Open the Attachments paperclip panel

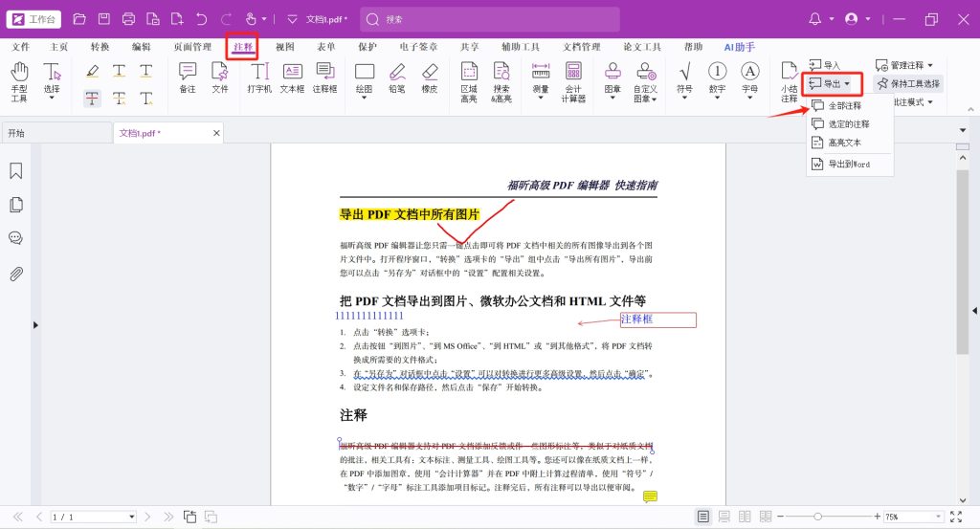(x=16, y=274)
